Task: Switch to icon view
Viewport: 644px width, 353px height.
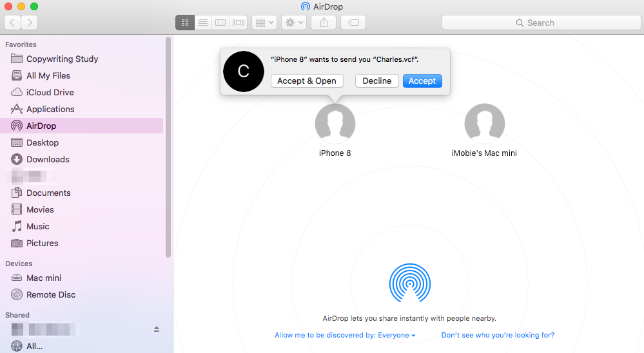Action: [185, 23]
